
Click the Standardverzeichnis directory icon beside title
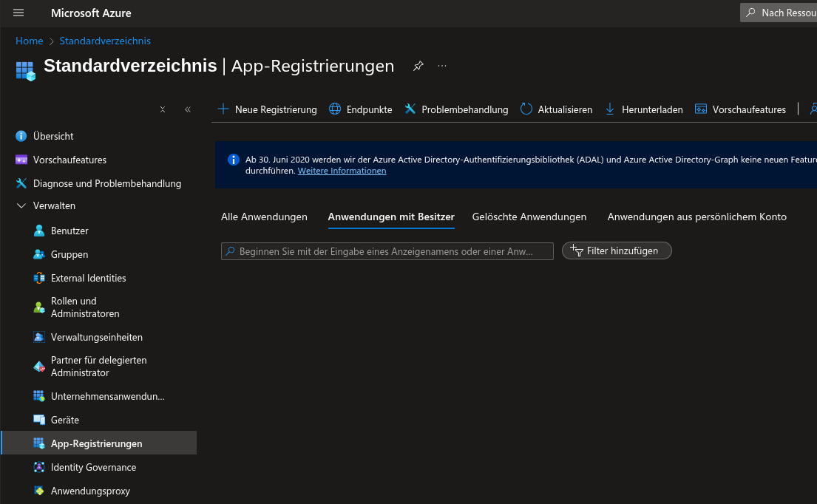click(x=25, y=71)
